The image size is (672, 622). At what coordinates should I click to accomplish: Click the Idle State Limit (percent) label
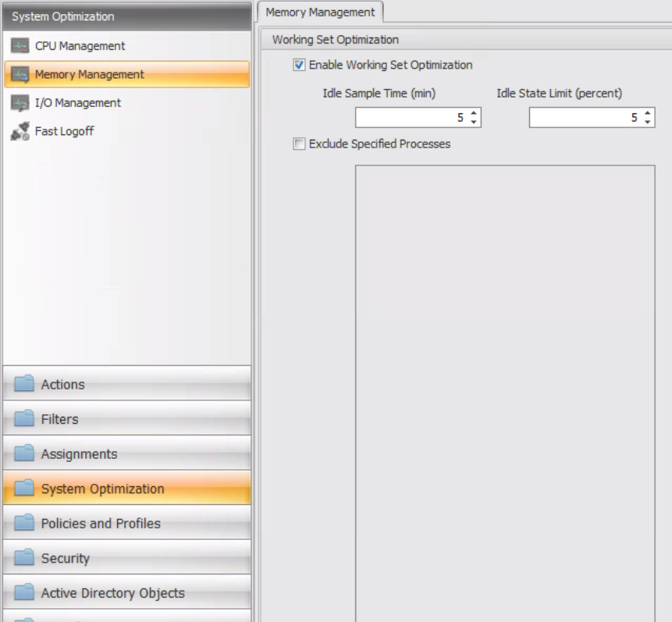(x=560, y=93)
